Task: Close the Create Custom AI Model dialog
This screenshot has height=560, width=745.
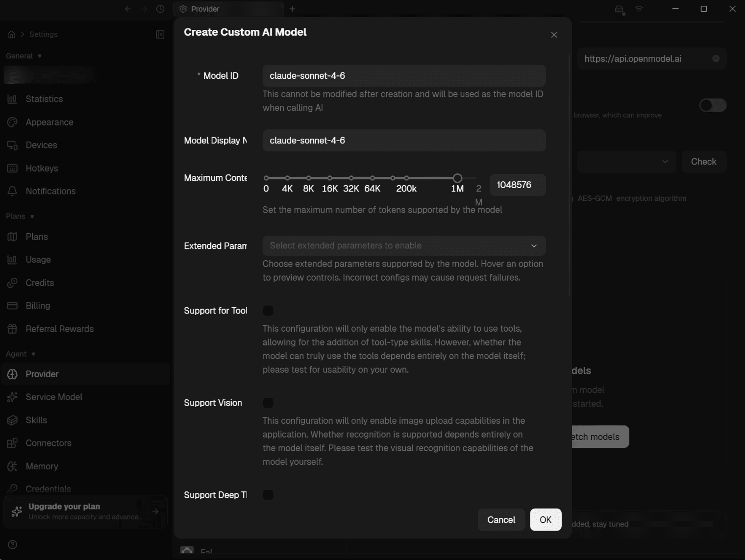Action: click(554, 35)
